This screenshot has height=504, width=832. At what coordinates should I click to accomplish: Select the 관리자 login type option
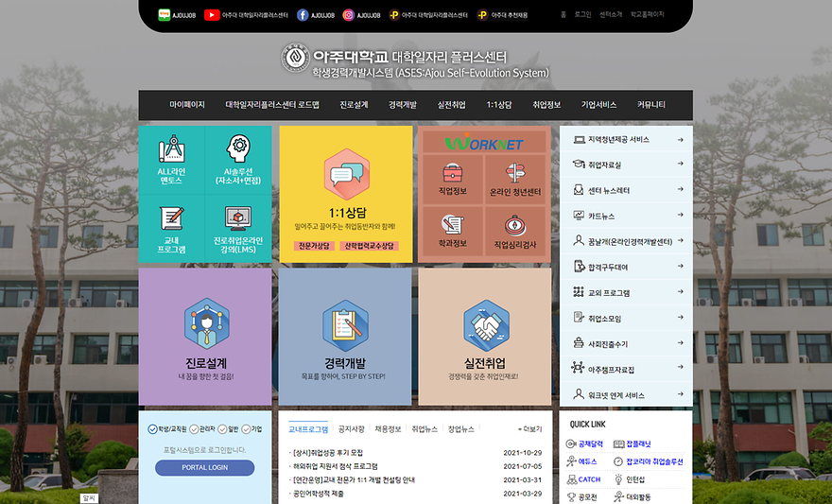tap(193, 429)
